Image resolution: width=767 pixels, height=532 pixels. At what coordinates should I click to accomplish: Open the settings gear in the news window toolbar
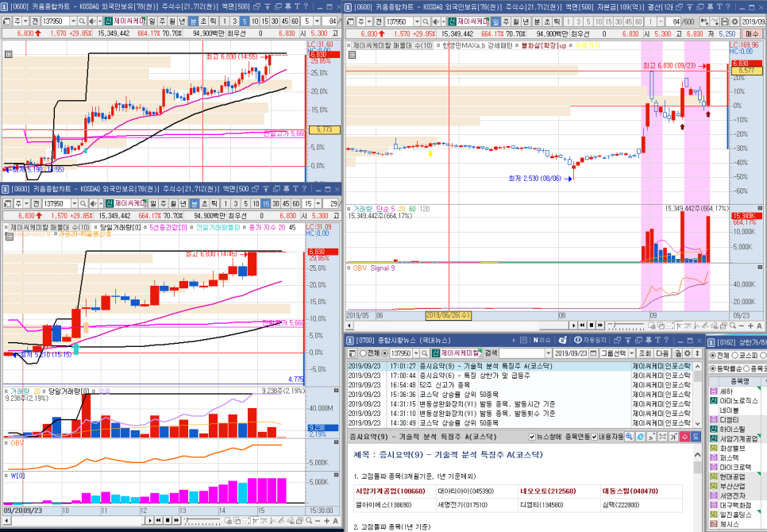click(688, 353)
